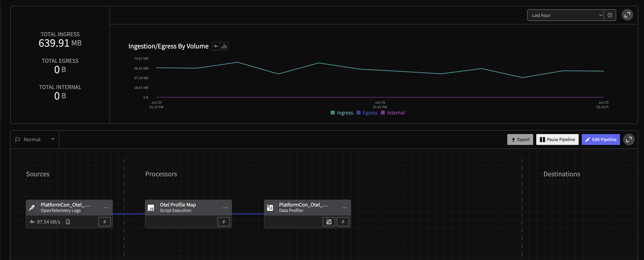Click lightning tap icon on Script Execution node
This screenshot has width=644, height=260.
pos(224,222)
